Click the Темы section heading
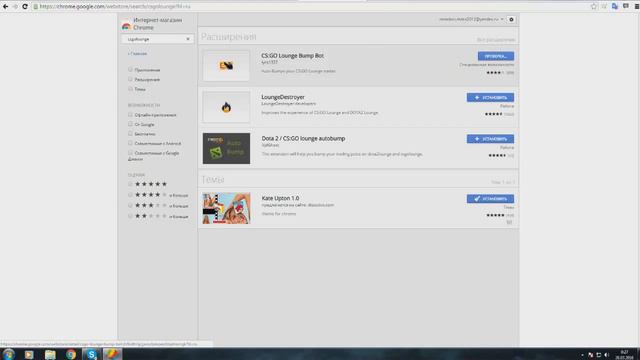 (x=213, y=180)
